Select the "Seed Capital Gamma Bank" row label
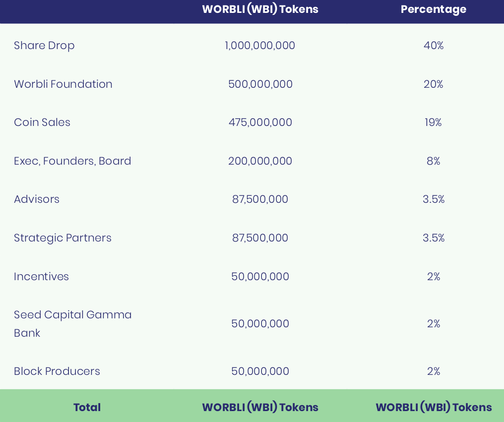The width and height of the screenshot is (504, 422). pyautogui.click(x=72, y=324)
